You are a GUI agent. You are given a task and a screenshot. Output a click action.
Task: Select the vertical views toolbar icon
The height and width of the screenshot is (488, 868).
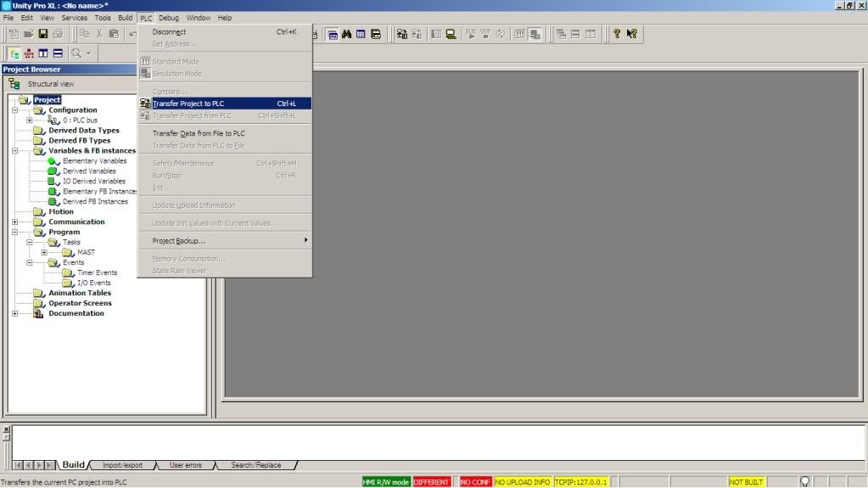point(43,53)
